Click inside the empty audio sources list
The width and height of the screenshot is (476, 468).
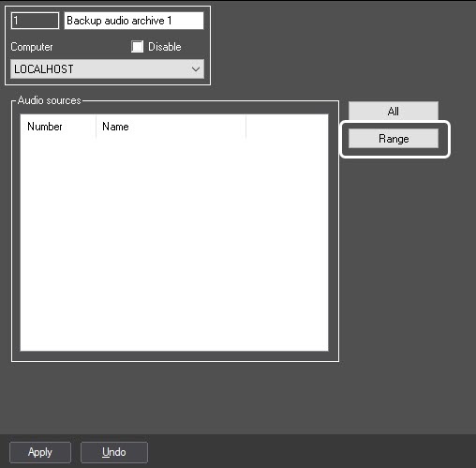tap(174, 244)
